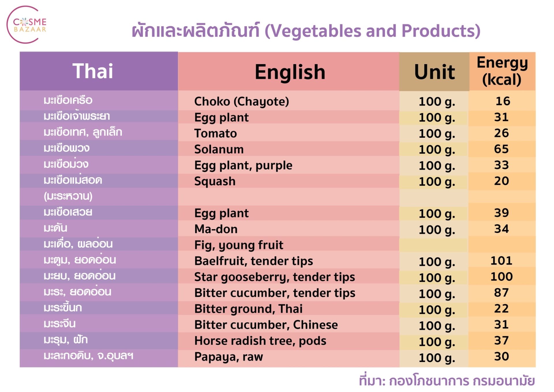This screenshot has height=392, width=554.
Task: Select Star gooseberry, tender tips
Action: click(275, 277)
